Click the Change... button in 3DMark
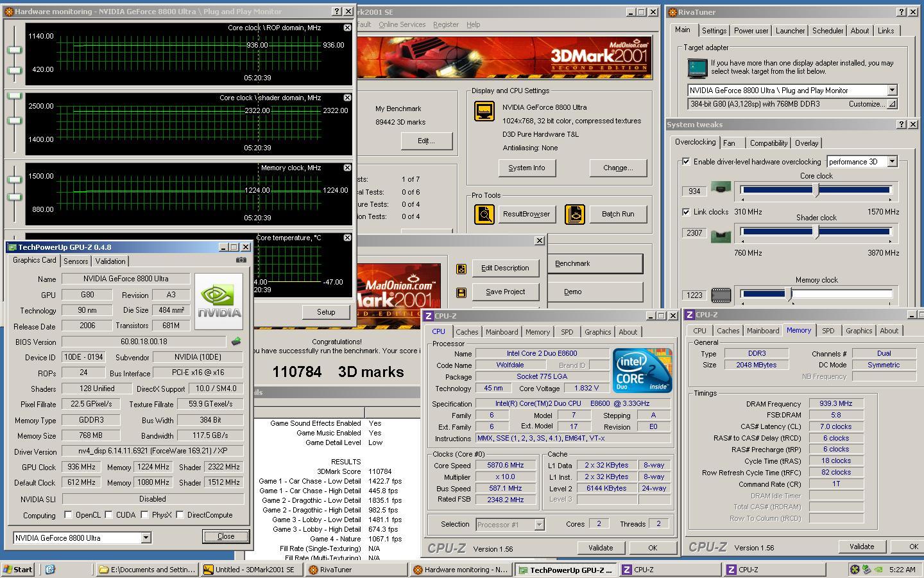This screenshot has height=578, width=924. (x=618, y=168)
